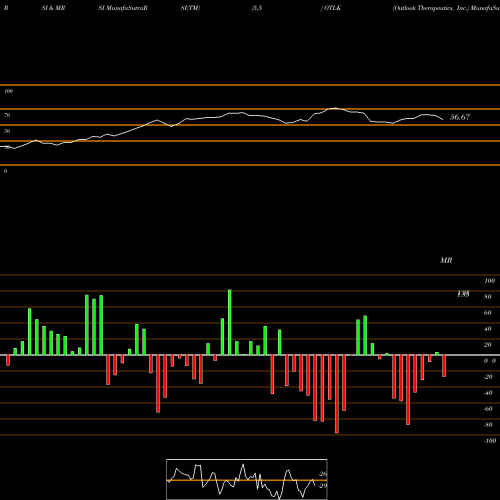The width and height of the screenshot is (500, 500).
Task: Click the 70 level label on RSI axis
Action: coord(7,115)
